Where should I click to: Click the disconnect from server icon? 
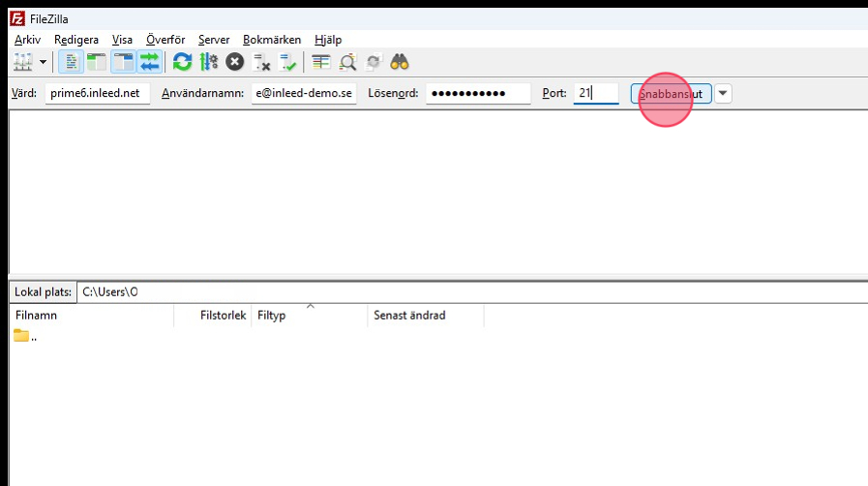261,62
